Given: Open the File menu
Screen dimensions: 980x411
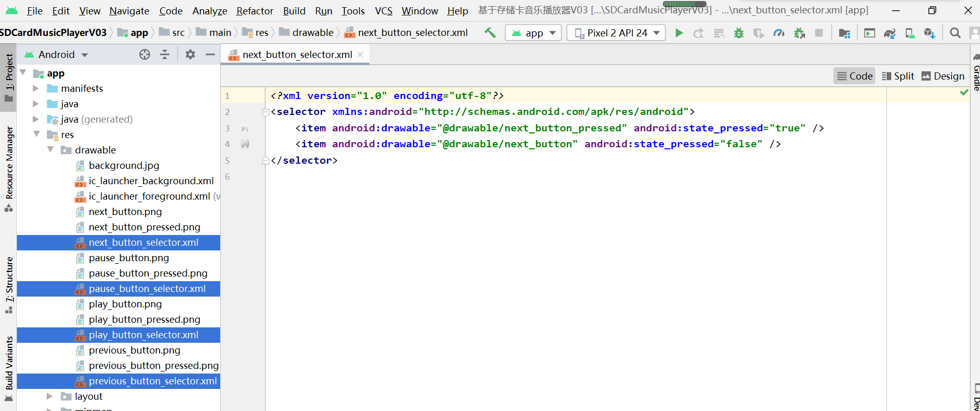Looking at the screenshot, I should [x=34, y=11].
